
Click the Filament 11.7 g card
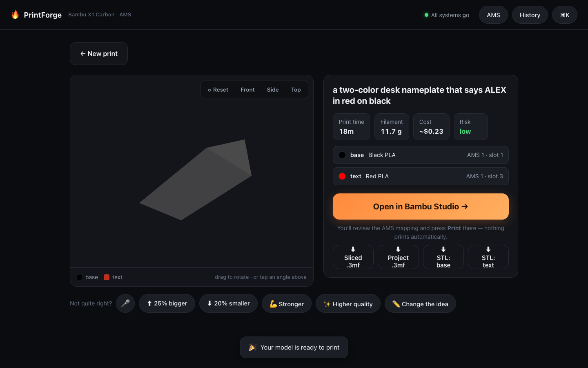(x=392, y=127)
